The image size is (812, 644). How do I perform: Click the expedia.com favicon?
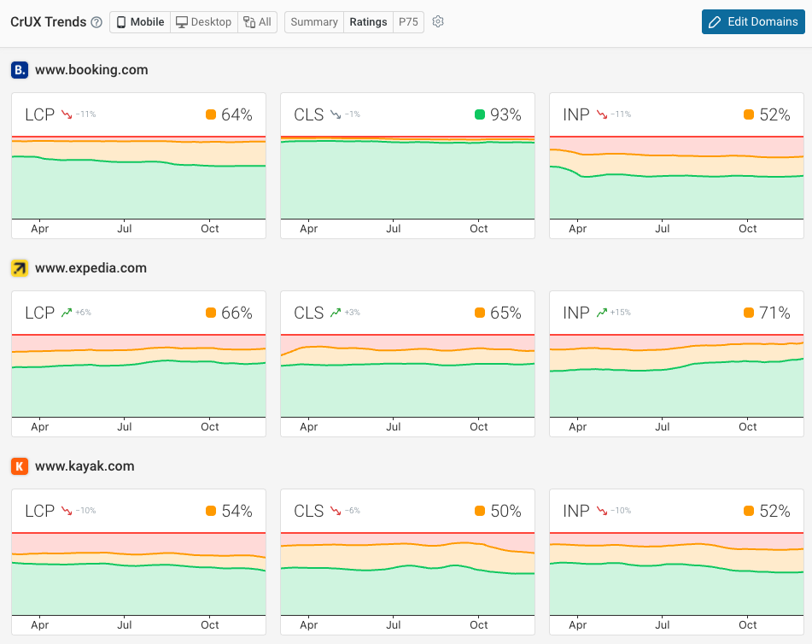[x=19, y=267]
